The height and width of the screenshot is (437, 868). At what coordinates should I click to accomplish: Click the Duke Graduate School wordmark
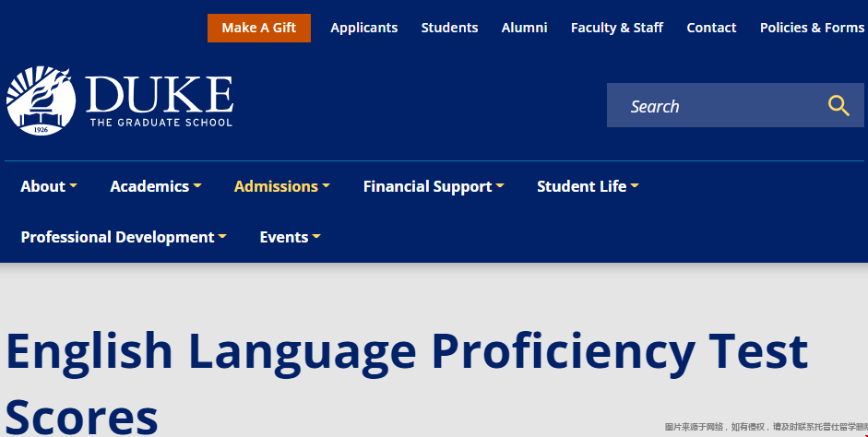pos(160,101)
